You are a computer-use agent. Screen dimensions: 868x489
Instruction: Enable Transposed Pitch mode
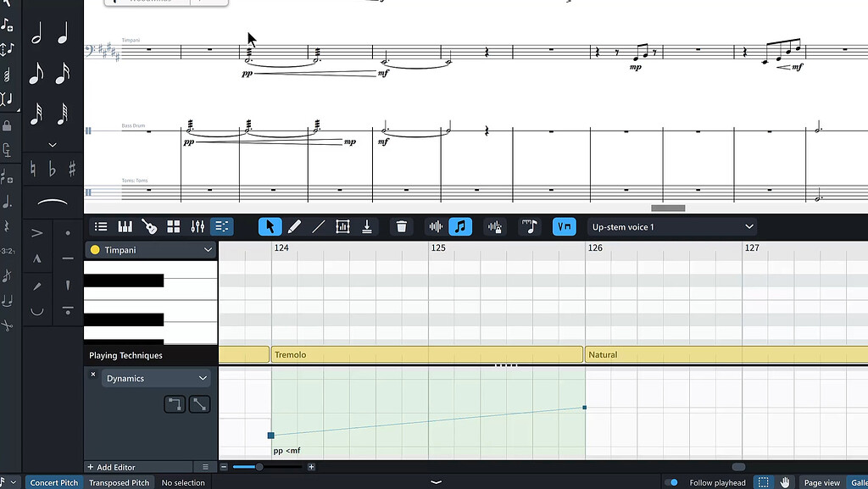[118, 482]
